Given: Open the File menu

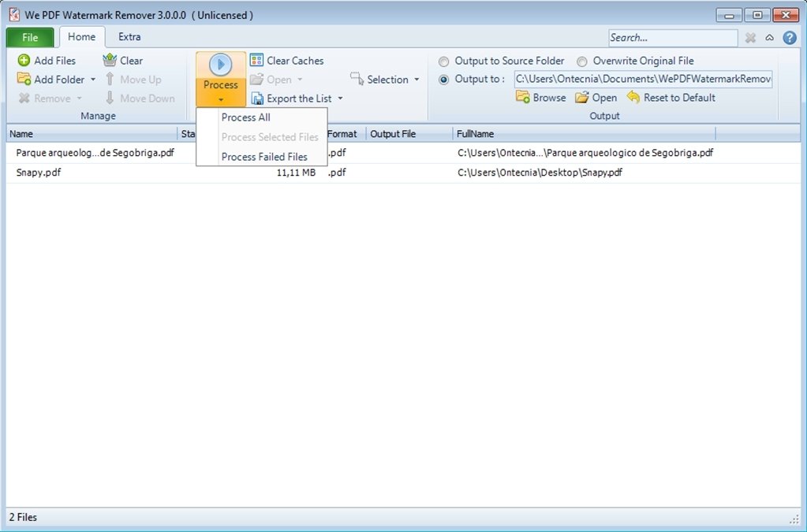Looking at the screenshot, I should [30, 36].
